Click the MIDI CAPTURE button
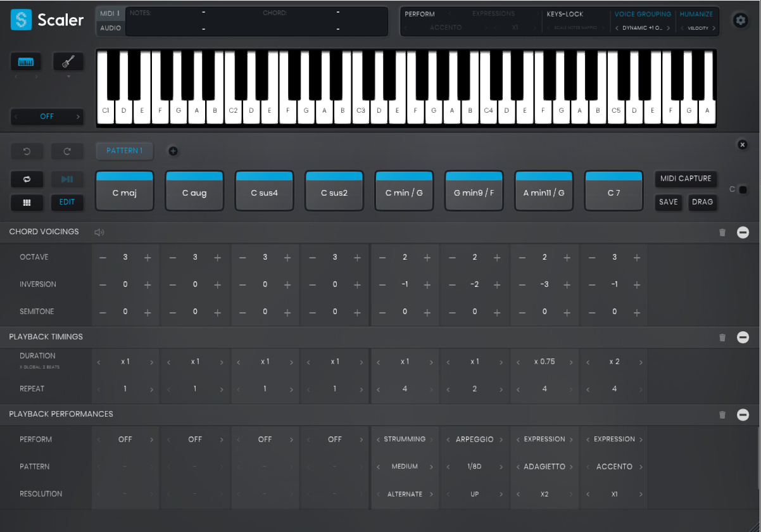The width and height of the screenshot is (761, 532). (x=686, y=179)
